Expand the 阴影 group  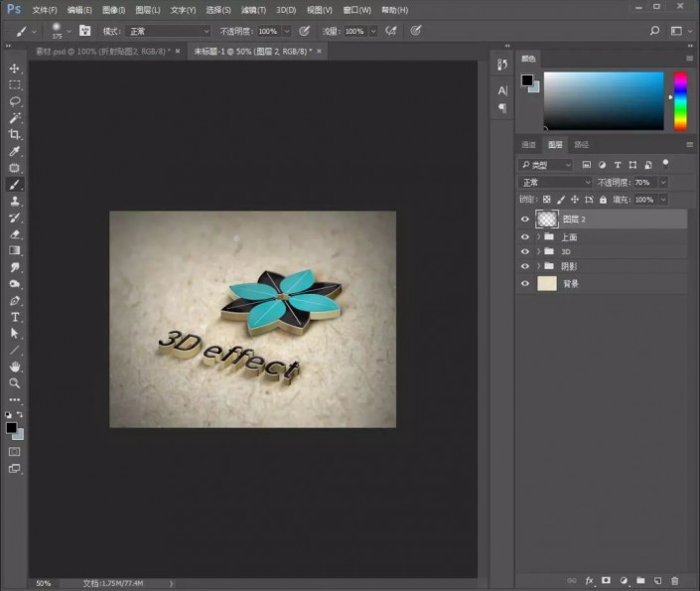538,266
